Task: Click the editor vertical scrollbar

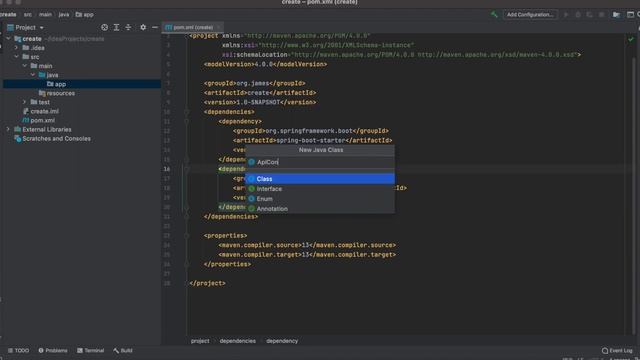Action: [634, 196]
